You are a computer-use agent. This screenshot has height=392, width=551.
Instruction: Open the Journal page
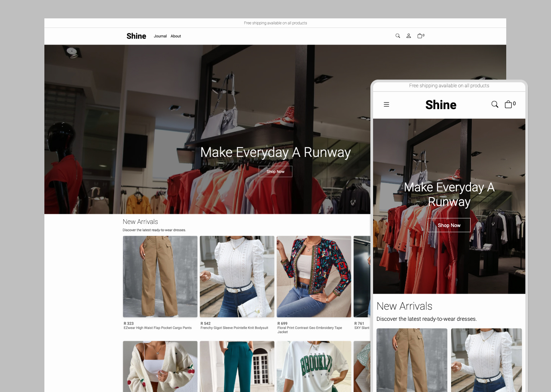(x=160, y=36)
